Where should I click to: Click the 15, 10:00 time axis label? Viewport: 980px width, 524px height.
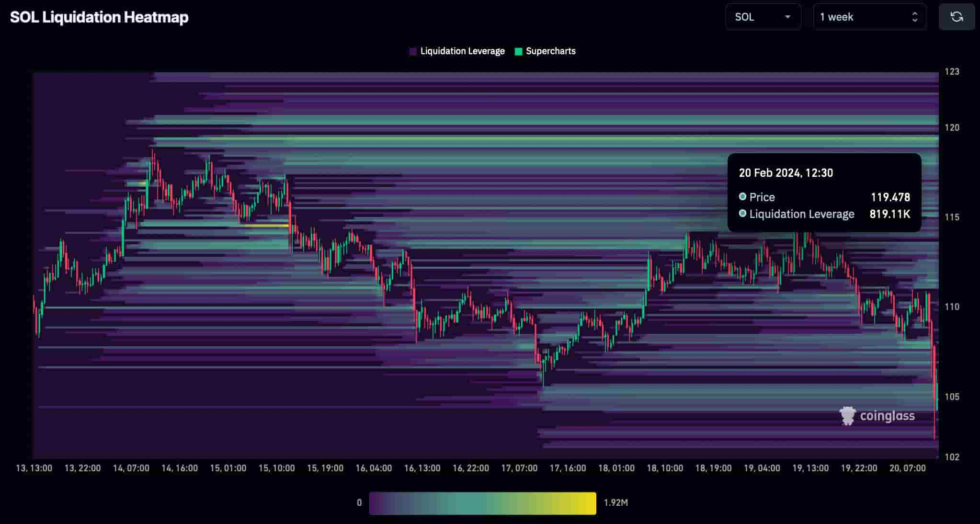click(x=277, y=468)
